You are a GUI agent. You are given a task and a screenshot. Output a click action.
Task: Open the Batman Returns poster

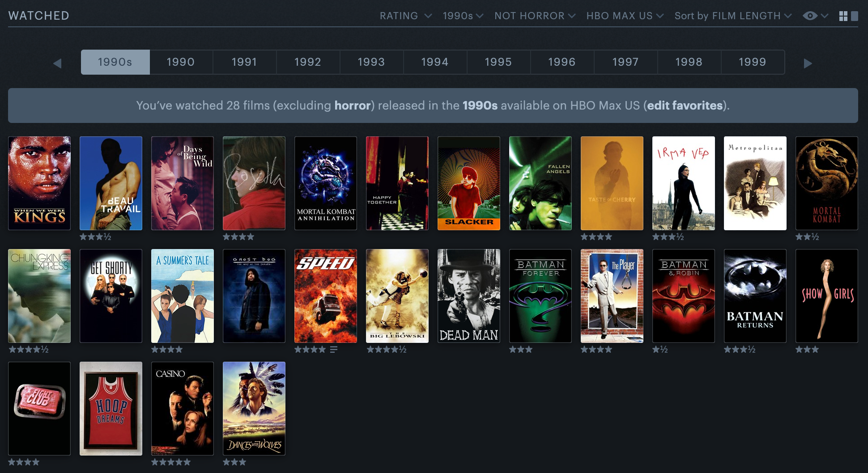click(755, 296)
